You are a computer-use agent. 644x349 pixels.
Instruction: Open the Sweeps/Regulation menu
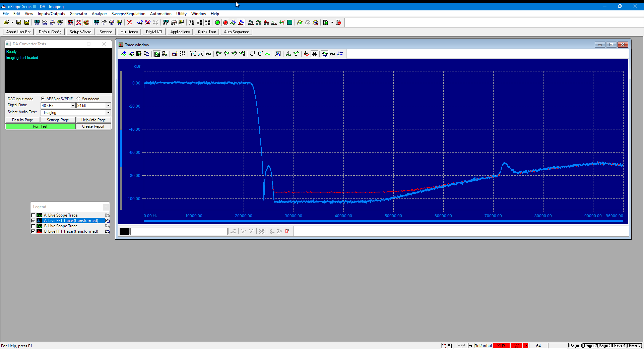[x=128, y=14]
